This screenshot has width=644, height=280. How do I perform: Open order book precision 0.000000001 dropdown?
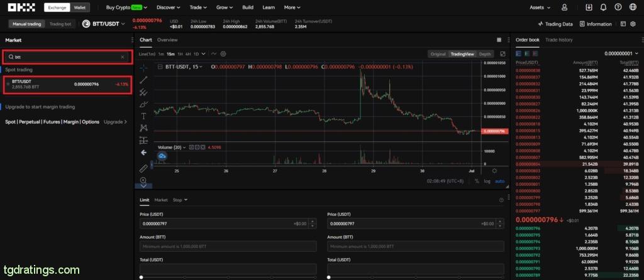click(x=622, y=53)
